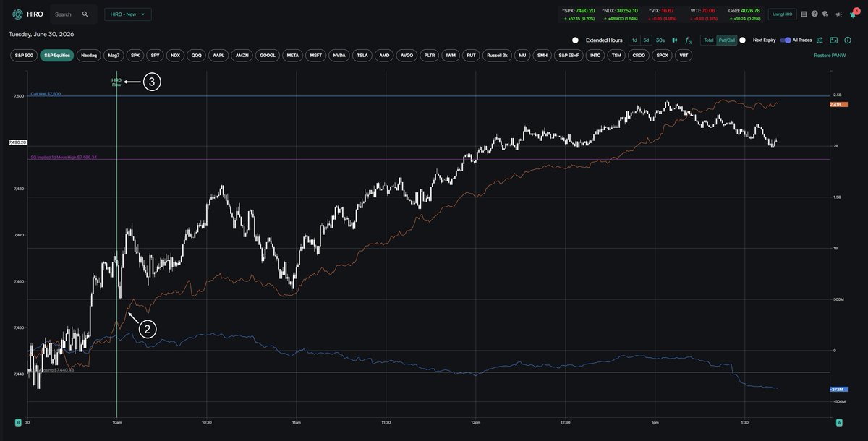Choose the VRT ticker chip
This screenshot has height=441, width=868.
(x=684, y=55)
